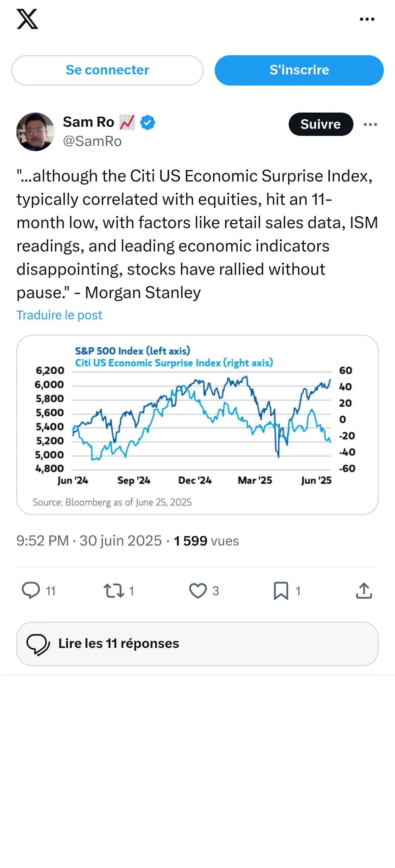Screen dimensions: 395x868
Task: Click Traduire le post link
Action: tap(59, 315)
